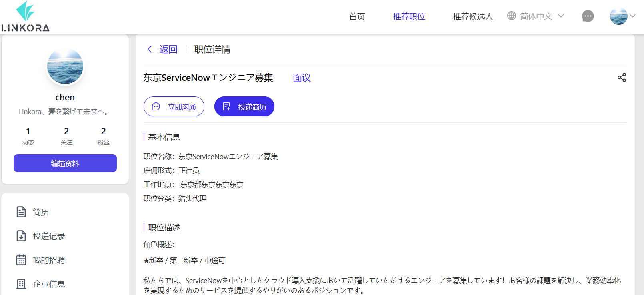This screenshot has height=295, width=644.
Task: Click the back chevron arrow icon
Action: click(x=150, y=49)
